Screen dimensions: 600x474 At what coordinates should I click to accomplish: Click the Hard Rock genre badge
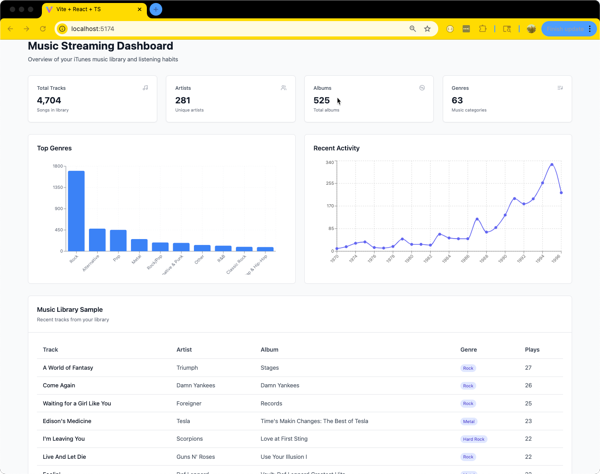(x=473, y=439)
